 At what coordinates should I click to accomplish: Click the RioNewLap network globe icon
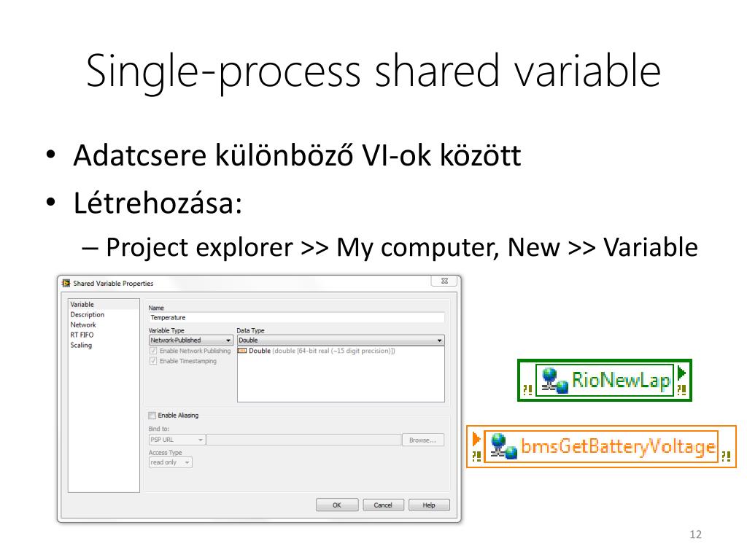click(554, 381)
